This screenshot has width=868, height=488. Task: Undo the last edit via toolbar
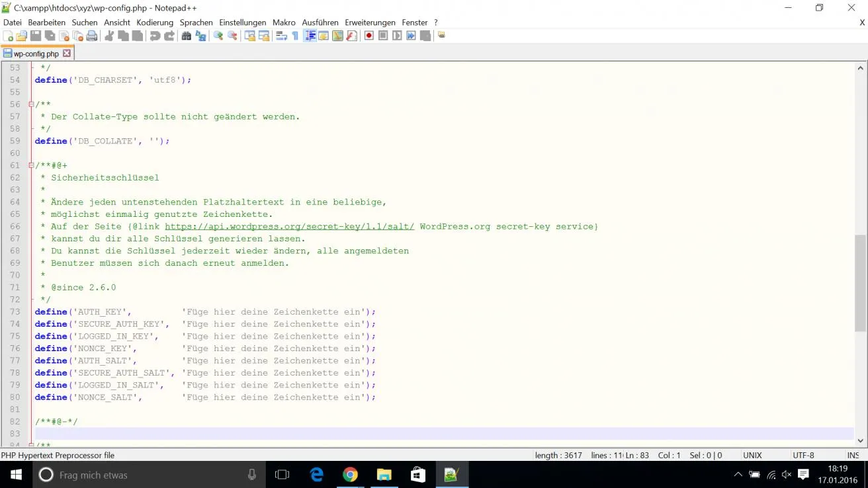click(155, 36)
